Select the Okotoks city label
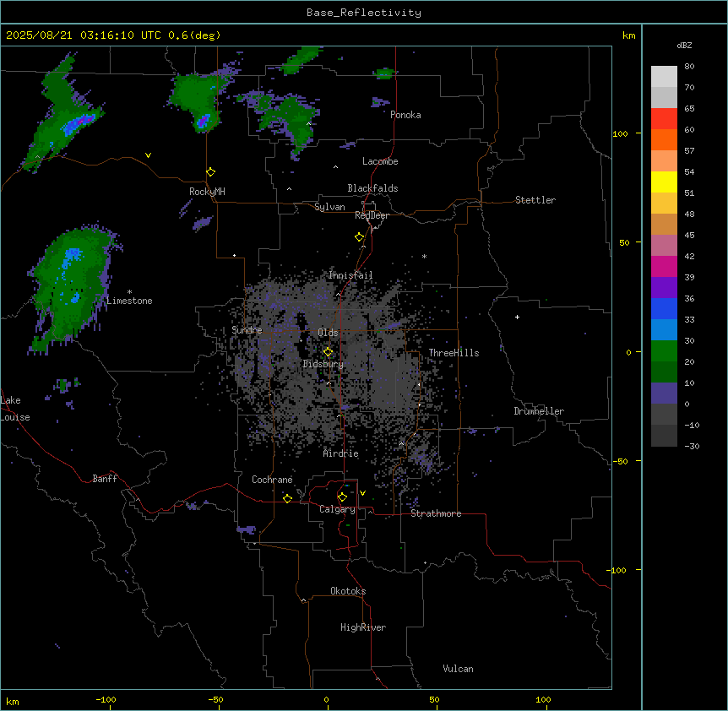Screen dimensions: 728x711 click(348, 591)
